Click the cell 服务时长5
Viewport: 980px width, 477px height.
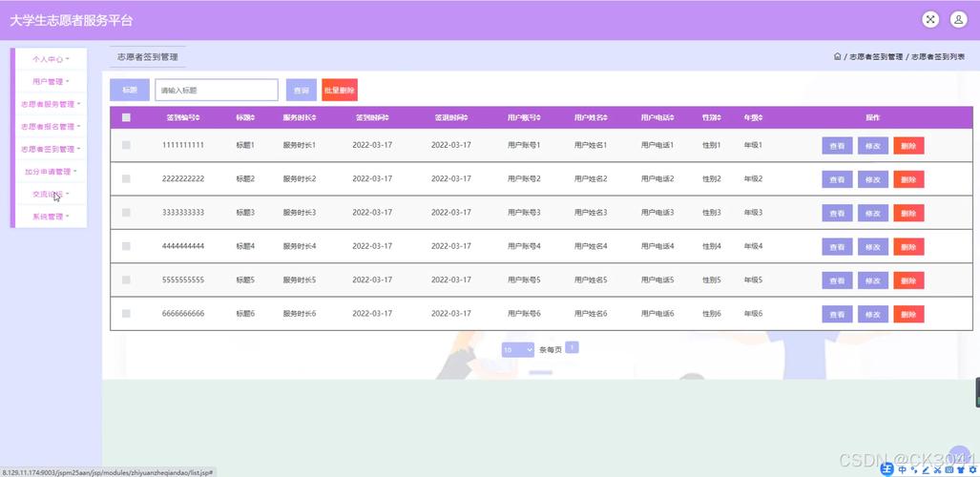pyautogui.click(x=300, y=280)
